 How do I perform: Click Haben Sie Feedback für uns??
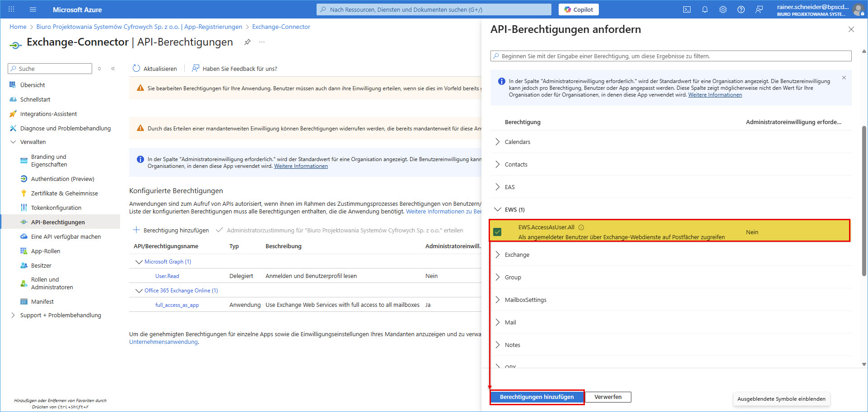(x=234, y=69)
